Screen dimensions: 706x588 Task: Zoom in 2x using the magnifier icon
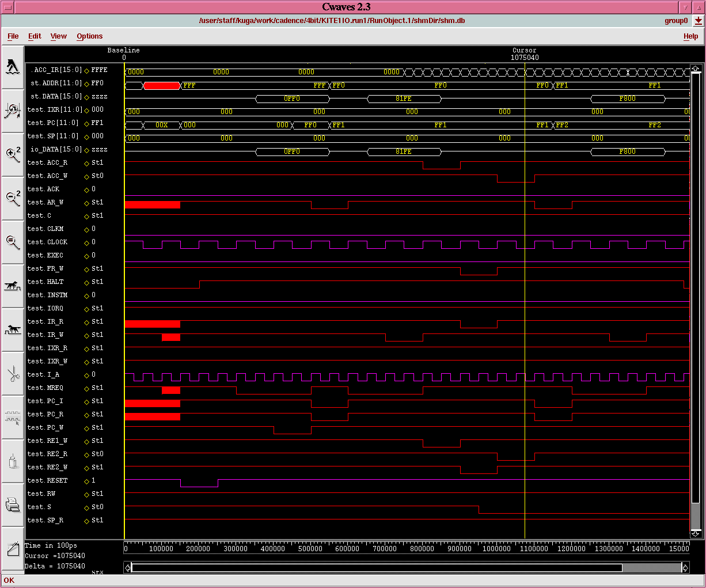pyautogui.click(x=13, y=154)
